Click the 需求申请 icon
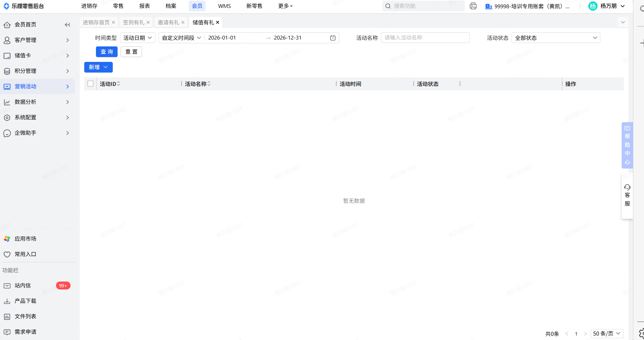 [x=7, y=332]
